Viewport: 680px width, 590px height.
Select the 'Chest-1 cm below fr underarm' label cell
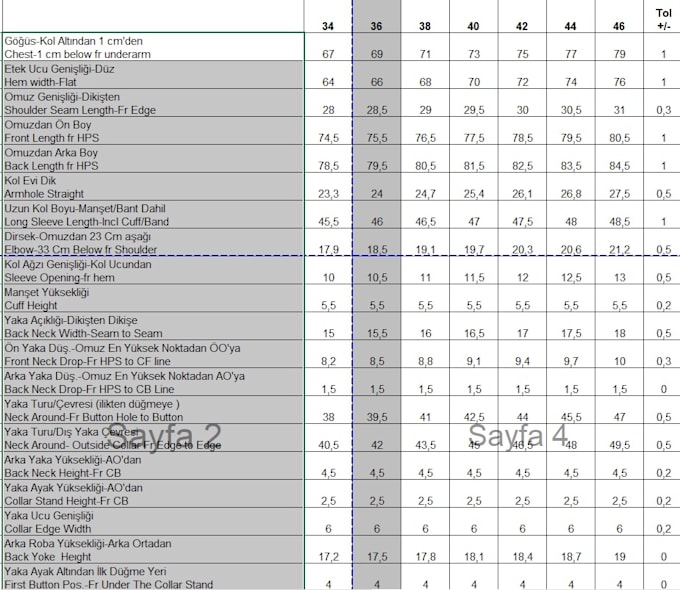click(x=153, y=47)
